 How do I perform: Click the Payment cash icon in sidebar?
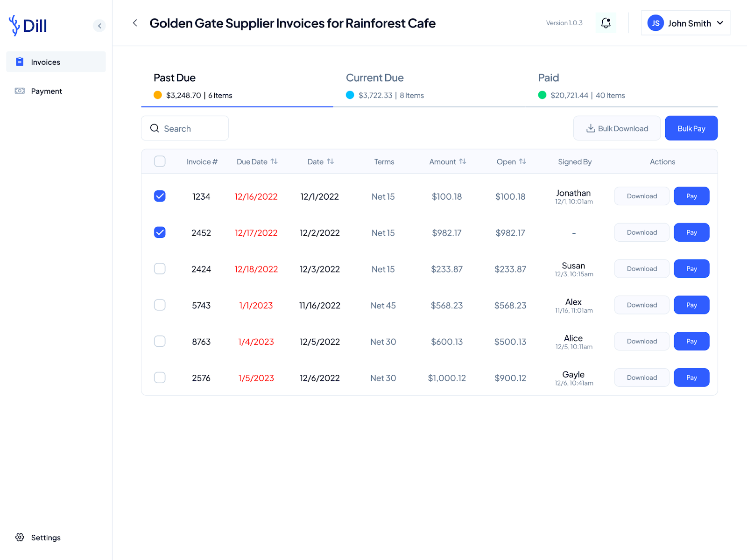[20, 91]
